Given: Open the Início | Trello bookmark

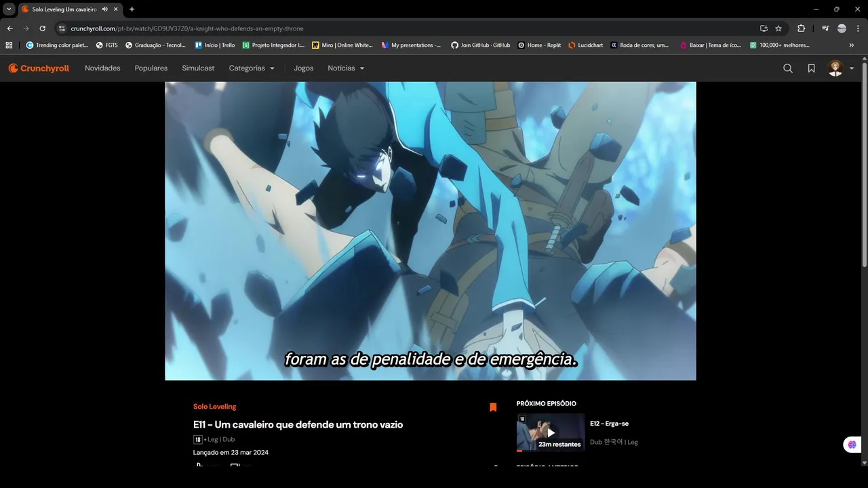Looking at the screenshot, I should click(215, 45).
